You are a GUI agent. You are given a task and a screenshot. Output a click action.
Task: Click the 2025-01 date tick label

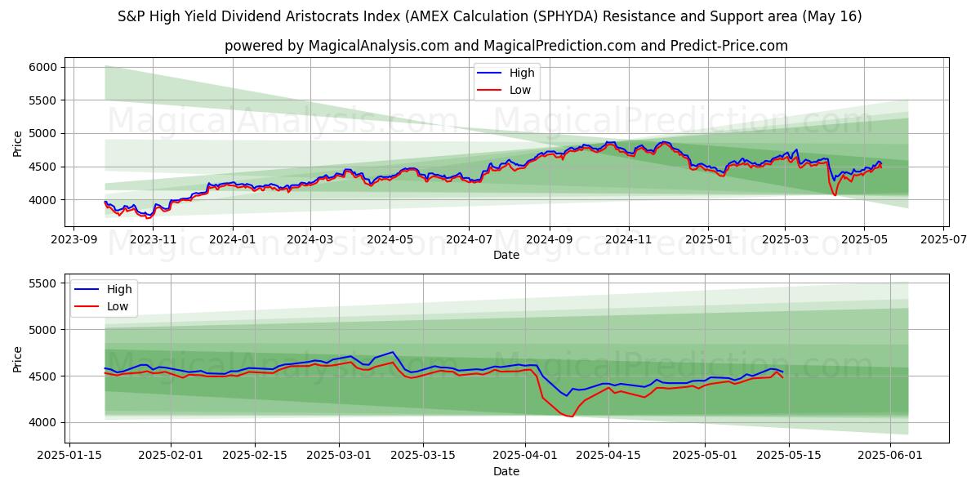tap(707, 240)
